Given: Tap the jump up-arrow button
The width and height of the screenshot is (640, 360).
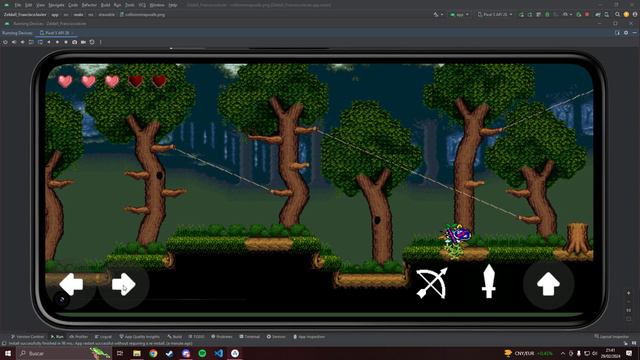Looking at the screenshot, I should [548, 284].
